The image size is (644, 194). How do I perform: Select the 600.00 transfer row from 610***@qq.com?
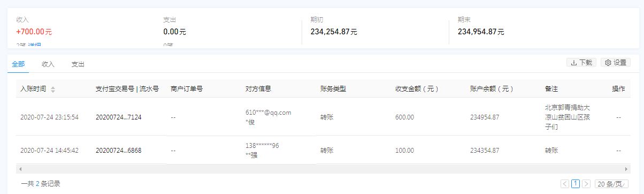tap(322, 117)
